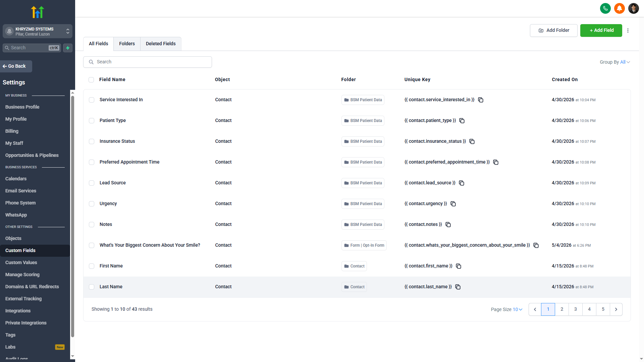
Task: Check the Last Name row checkbox
Action: pyautogui.click(x=92, y=287)
